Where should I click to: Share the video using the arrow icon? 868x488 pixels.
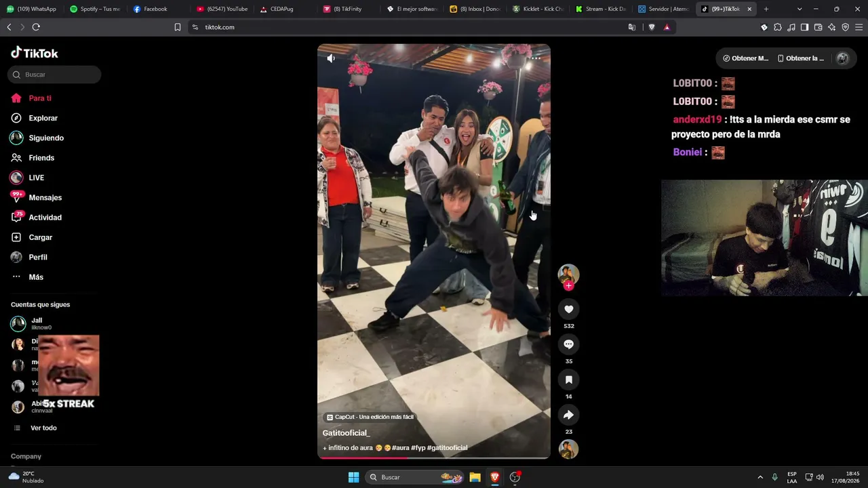click(x=568, y=415)
